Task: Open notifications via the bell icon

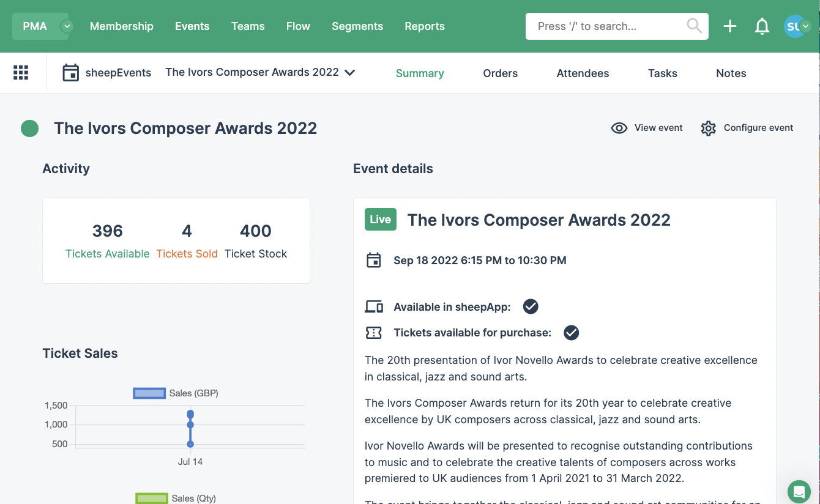Action: (x=762, y=26)
